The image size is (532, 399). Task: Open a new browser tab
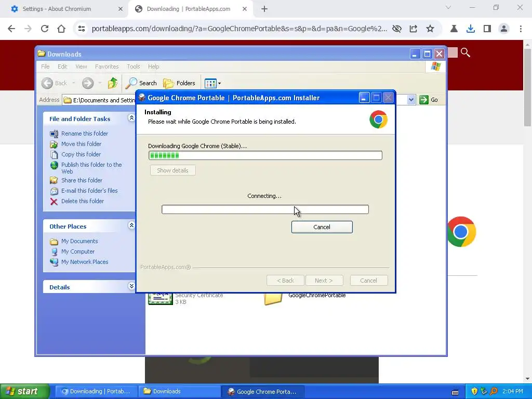264,9
